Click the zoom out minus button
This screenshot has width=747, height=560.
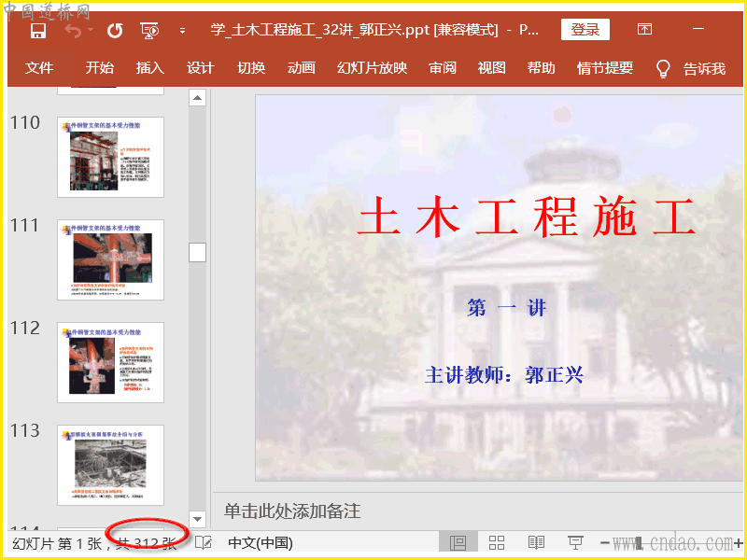(605, 543)
